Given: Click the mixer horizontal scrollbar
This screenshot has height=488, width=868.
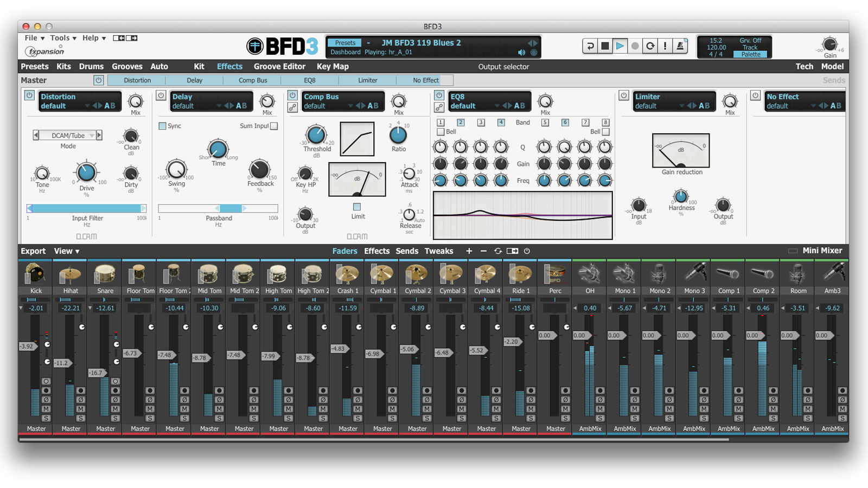Looking at the screenshot, I should [x=374, y=440].
